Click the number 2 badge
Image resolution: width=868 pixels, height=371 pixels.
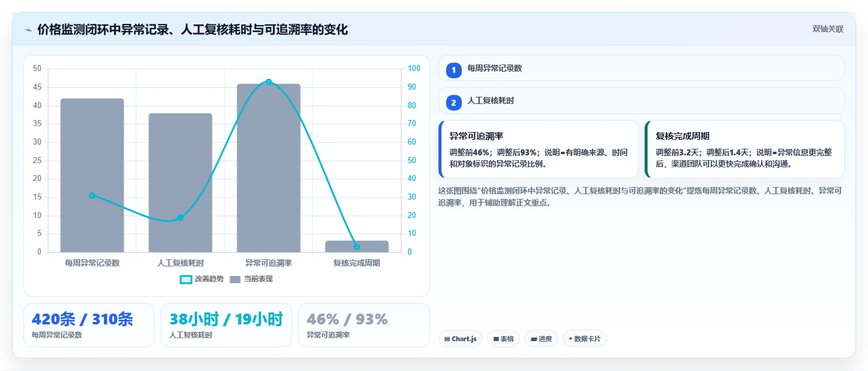pyautogui.click(x=453, y=103)
